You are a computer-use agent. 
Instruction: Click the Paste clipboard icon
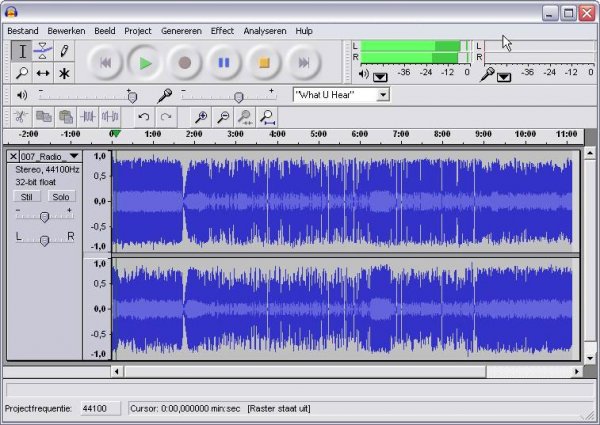point(66,117)
